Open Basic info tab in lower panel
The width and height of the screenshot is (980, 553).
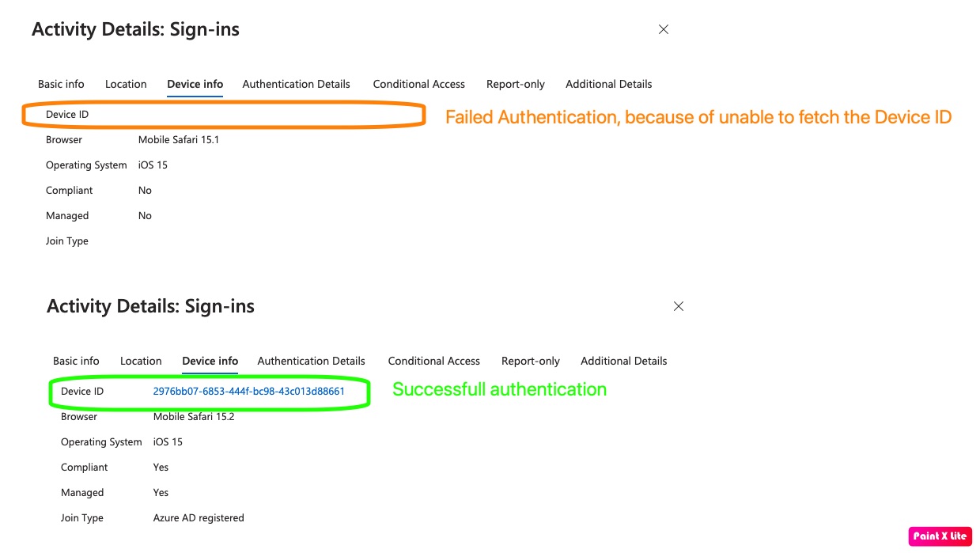(76, 361)
